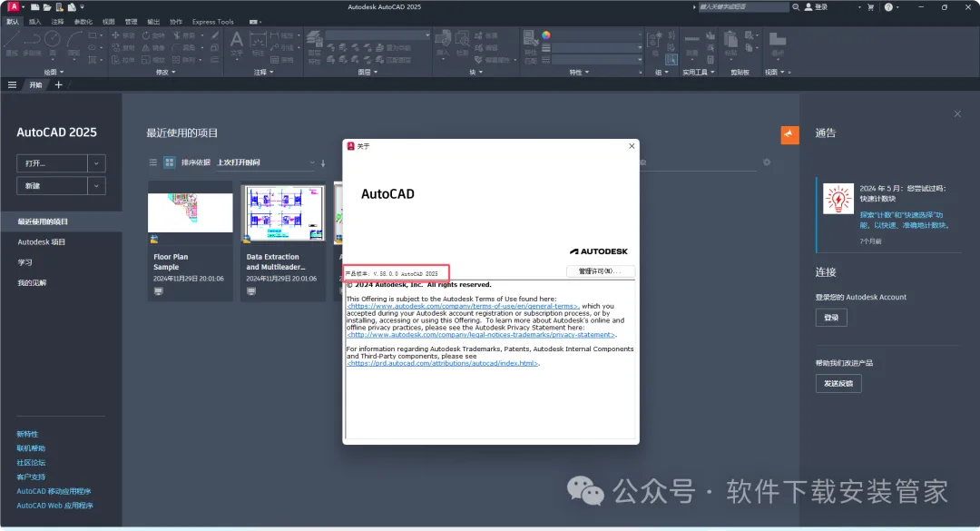The image size is (980, 531).
Task: Click the keyword search input field
Action: 743,7
